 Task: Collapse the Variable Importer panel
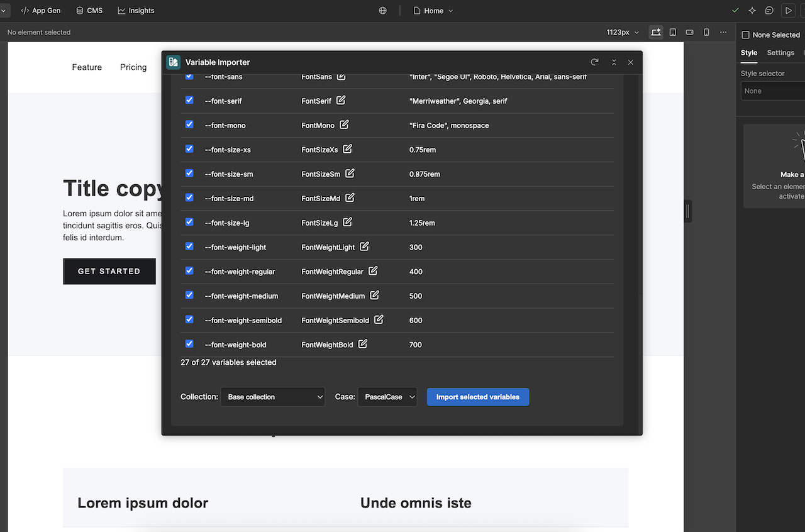[614, 62]
